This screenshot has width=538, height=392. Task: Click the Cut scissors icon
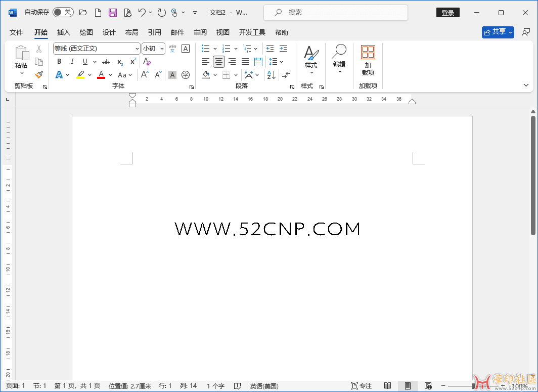(39, 49)
